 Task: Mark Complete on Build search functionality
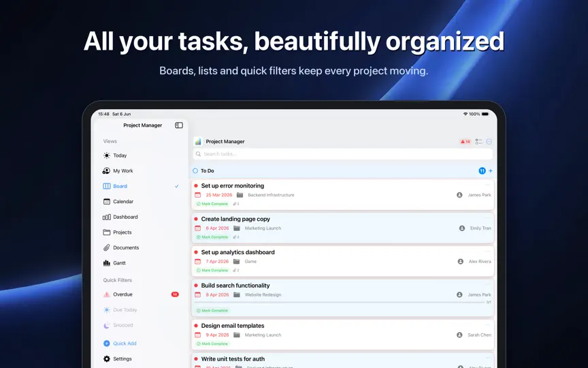pos(212,311)
